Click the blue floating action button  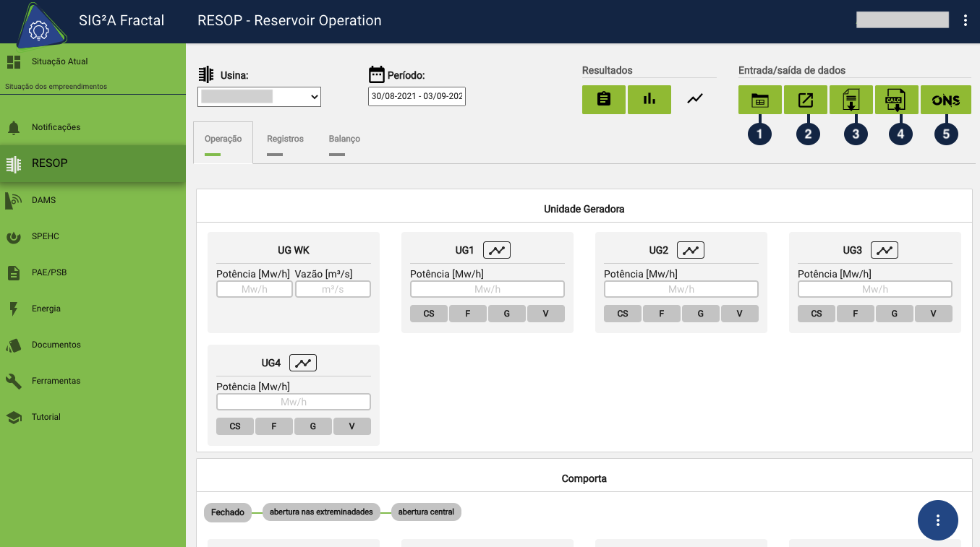(937, 520)
